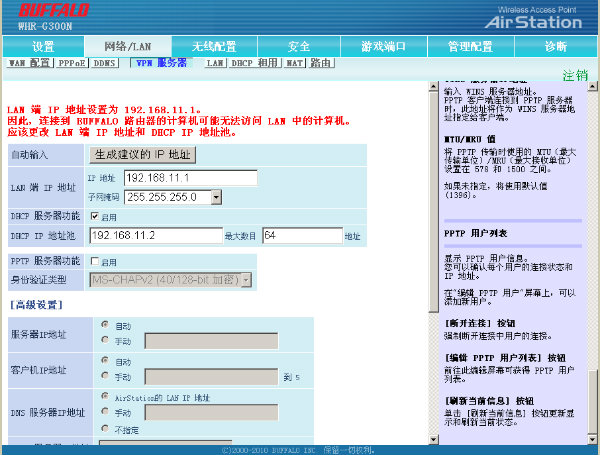This screenshot has width=600, height=455.
Task: Open the 诊断 tab
Action: click(556, 47)
